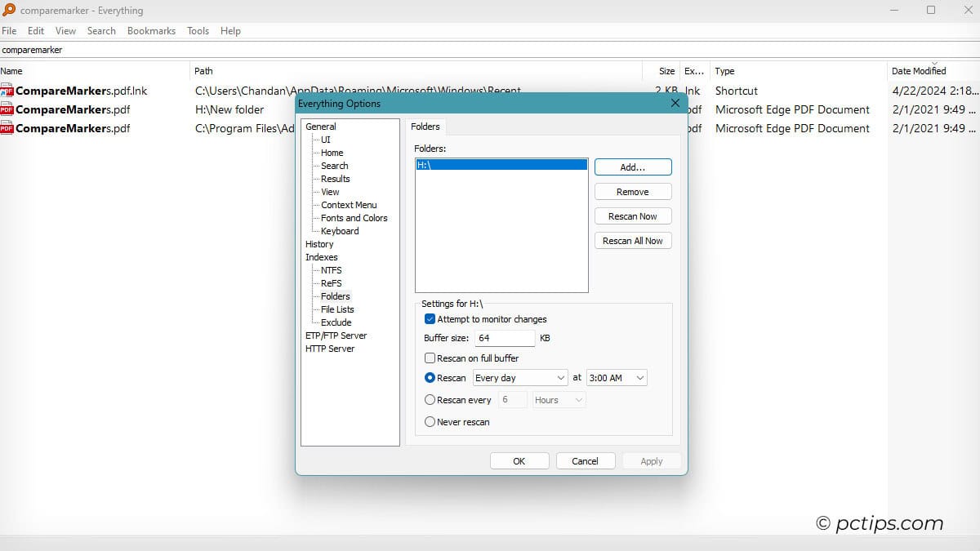Screen dimensions: 980x551
Task: Open the Hours interval dropdown
Action: point(559,399)
